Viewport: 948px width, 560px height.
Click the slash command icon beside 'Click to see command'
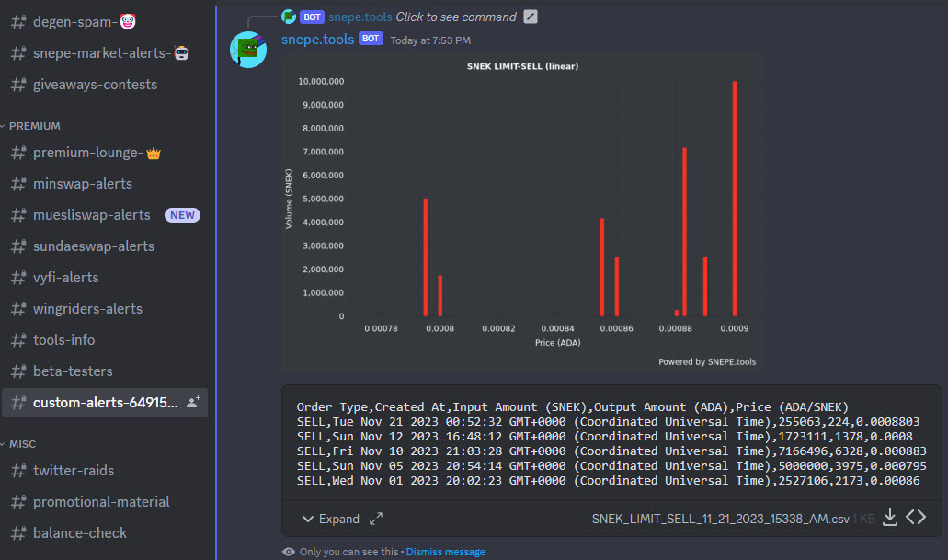pos(531,17)
